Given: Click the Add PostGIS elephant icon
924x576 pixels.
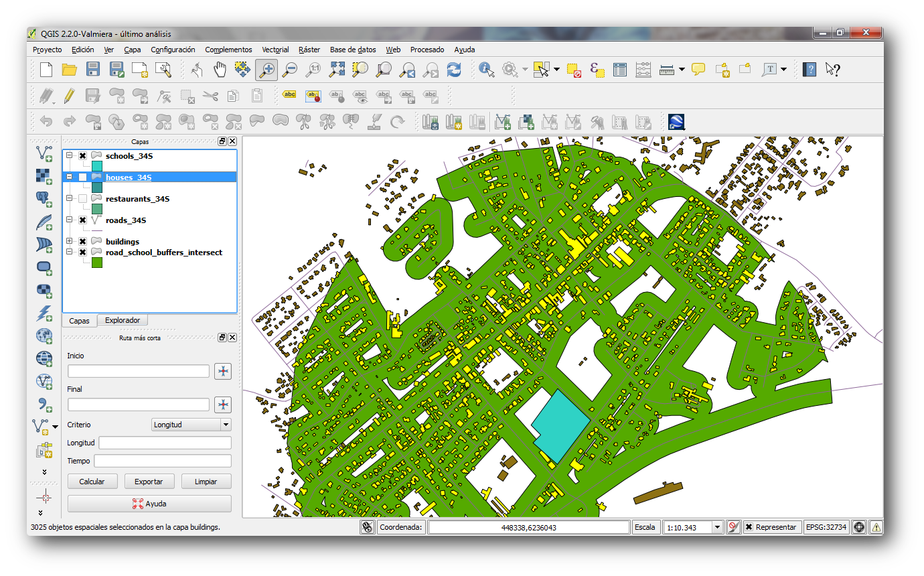Looking at the screenshot, I should [44, 199].
